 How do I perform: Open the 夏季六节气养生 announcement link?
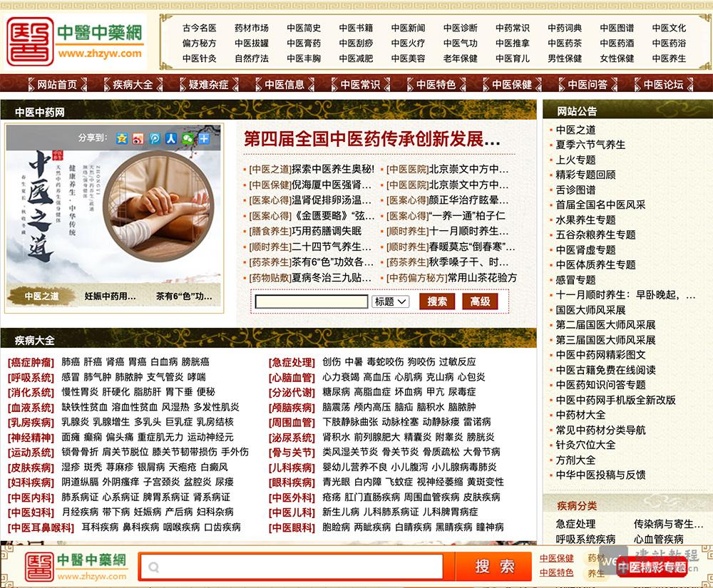click(x=589, y=145)
